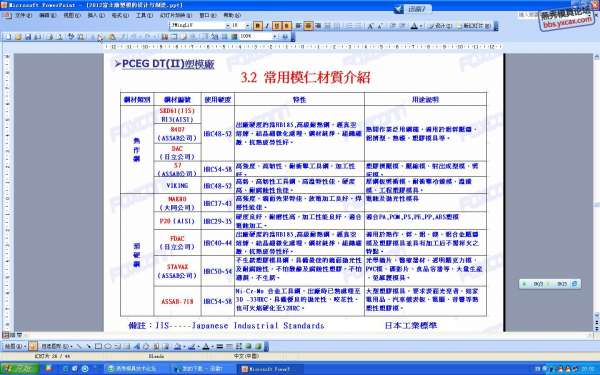Click the Save icon in standard toolbar
The height and width of the screenshot is (375, 600).
tap(28, 37)
